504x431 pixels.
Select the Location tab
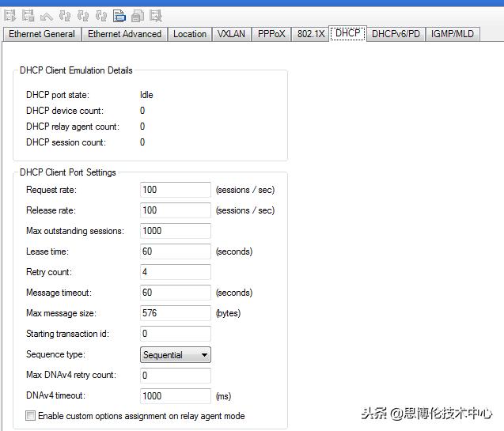(x=190, y=34)
